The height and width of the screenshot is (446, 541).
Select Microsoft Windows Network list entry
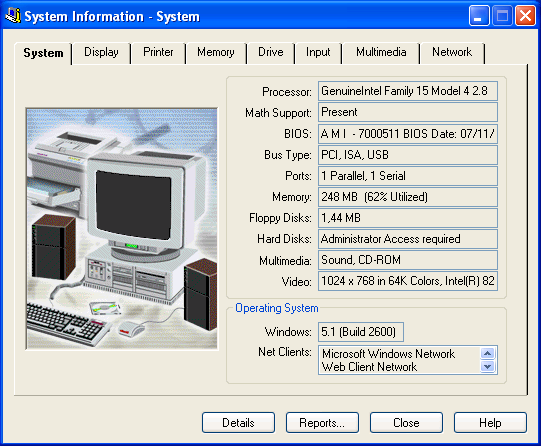pyautogui.click(x=388, y=354)
